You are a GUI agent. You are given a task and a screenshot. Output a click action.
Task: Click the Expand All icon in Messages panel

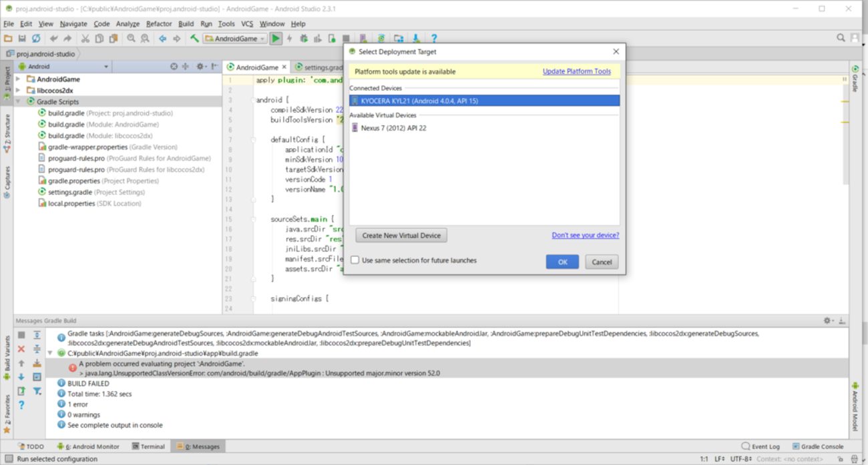pos(37,335)
